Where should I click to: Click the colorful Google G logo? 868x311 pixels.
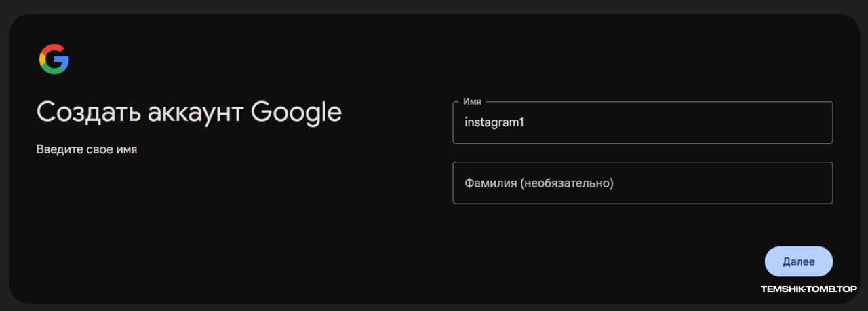click(x=54, y=59)
